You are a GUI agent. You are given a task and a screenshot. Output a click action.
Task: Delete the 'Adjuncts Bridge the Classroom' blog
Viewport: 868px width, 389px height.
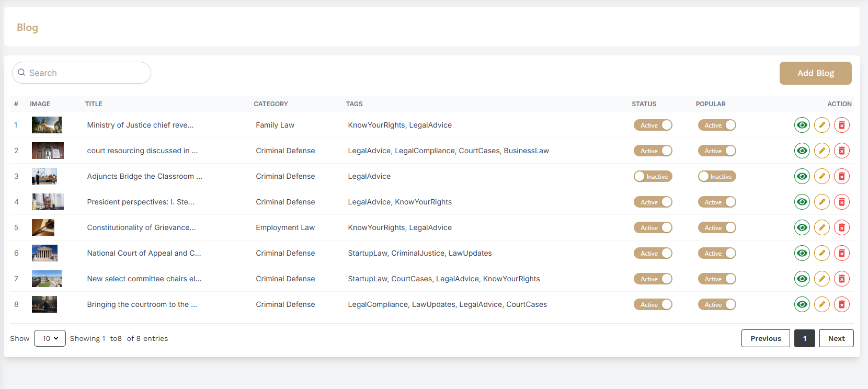[841, 176]
